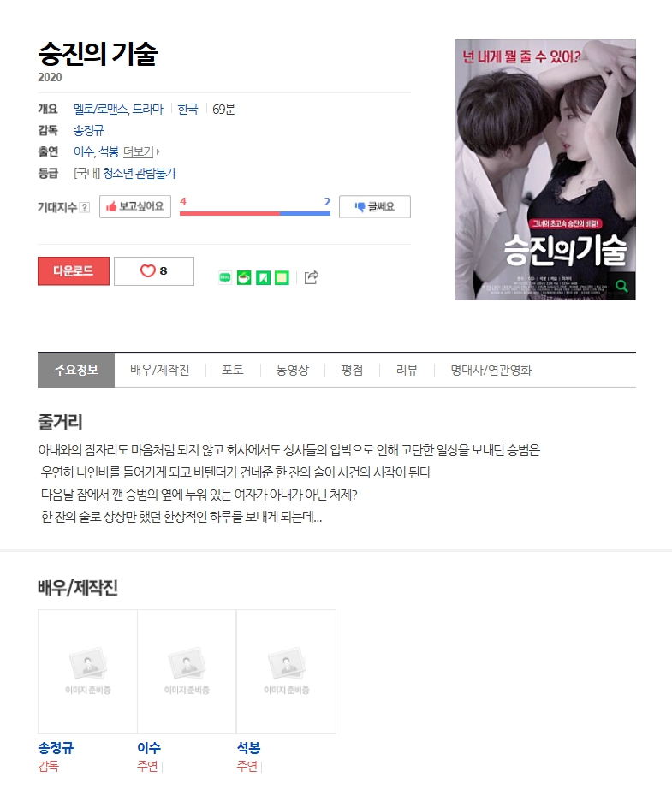Go to the 평점 tab
Screen dimensions: 672x795
tap(352, 371)
